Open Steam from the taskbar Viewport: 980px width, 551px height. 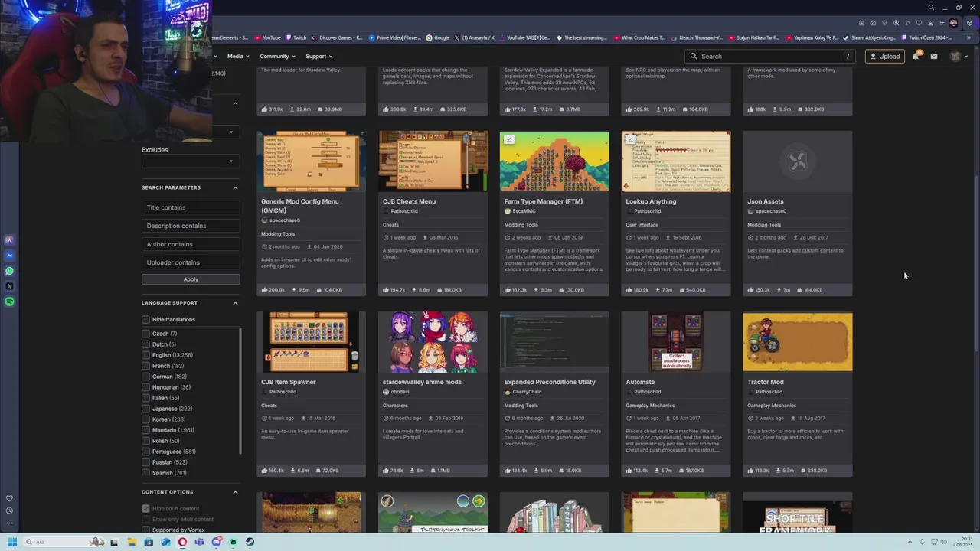(250, 542)
